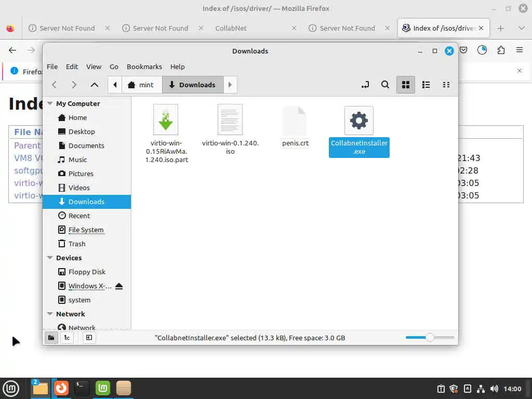Open Terminal from the taskbar
The width and height of the screenshot is (532, 399).
82,388
